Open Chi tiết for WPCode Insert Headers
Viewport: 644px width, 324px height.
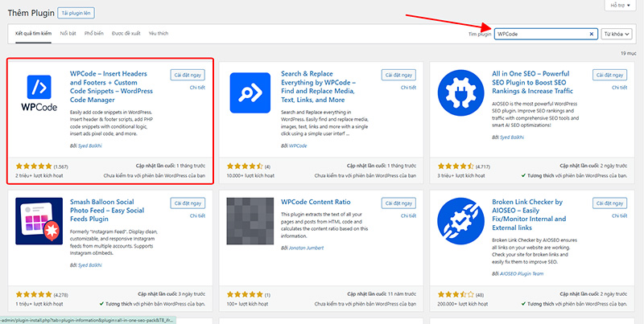click(197, 88)
